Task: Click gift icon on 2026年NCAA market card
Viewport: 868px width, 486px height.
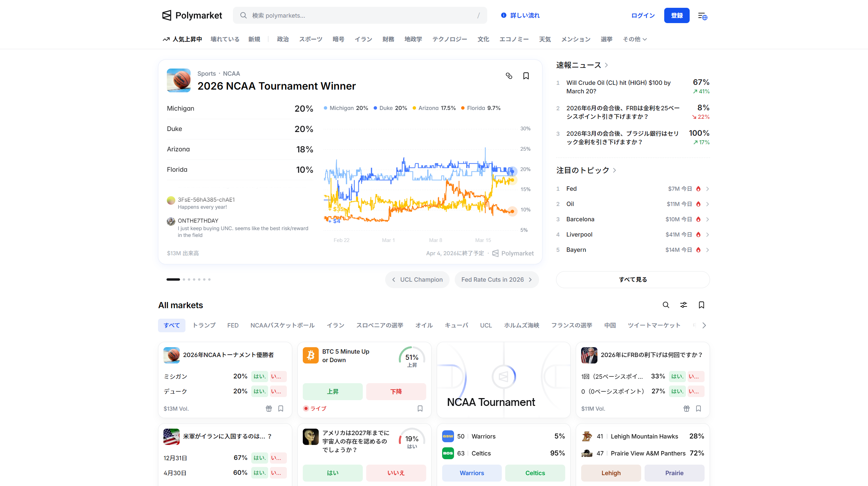Action: [269, 409]
